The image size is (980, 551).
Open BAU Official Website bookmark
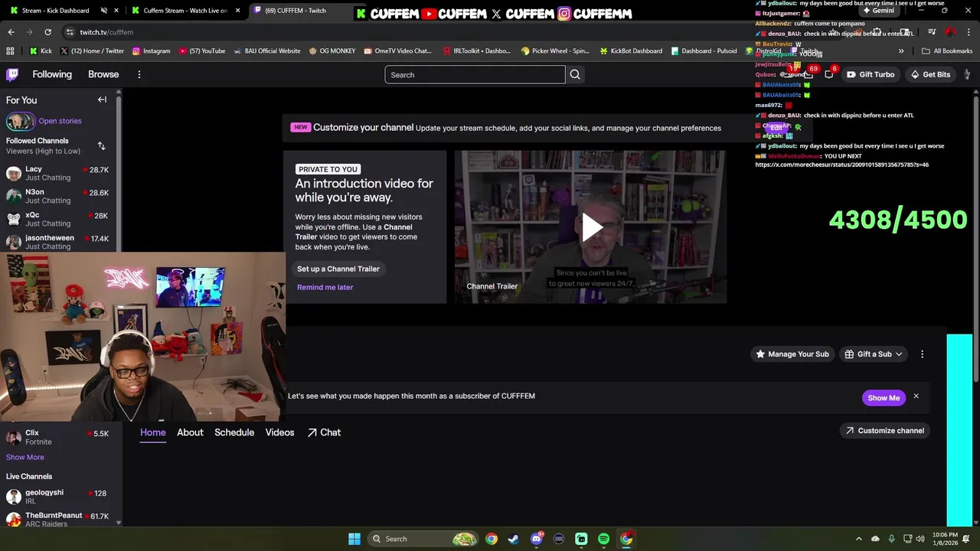tap(266, 51)
